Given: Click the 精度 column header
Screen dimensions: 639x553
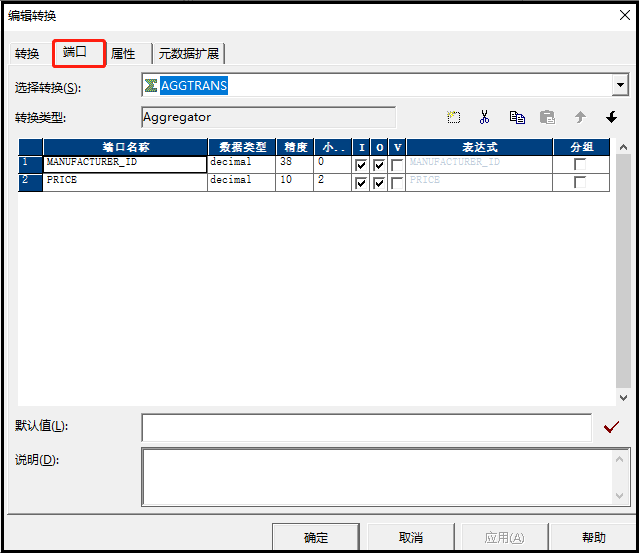Looking at the screenshot, I should click(x=295, y=147).
